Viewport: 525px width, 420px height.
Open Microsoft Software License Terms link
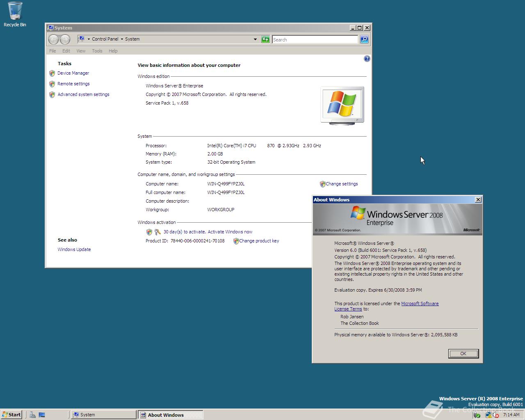420,304
